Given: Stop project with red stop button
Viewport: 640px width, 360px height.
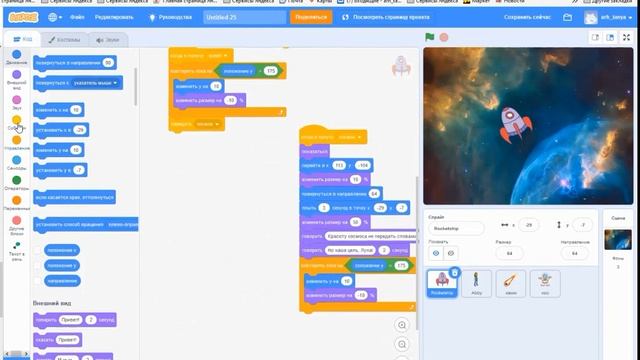Looking at the screenshot, I should (444, 38).
